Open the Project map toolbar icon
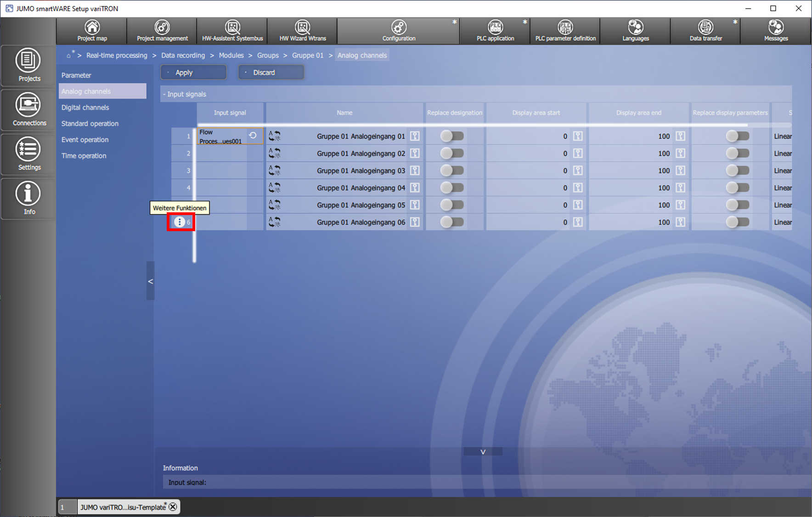Screen dimensions: 812x517 [92, 31]
